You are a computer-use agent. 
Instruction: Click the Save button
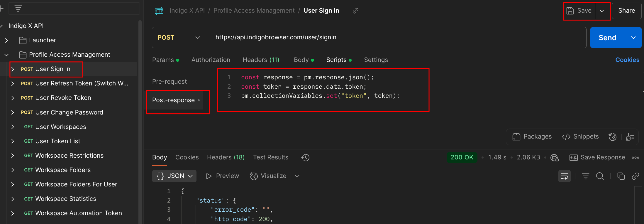click(x=579, y=11)
